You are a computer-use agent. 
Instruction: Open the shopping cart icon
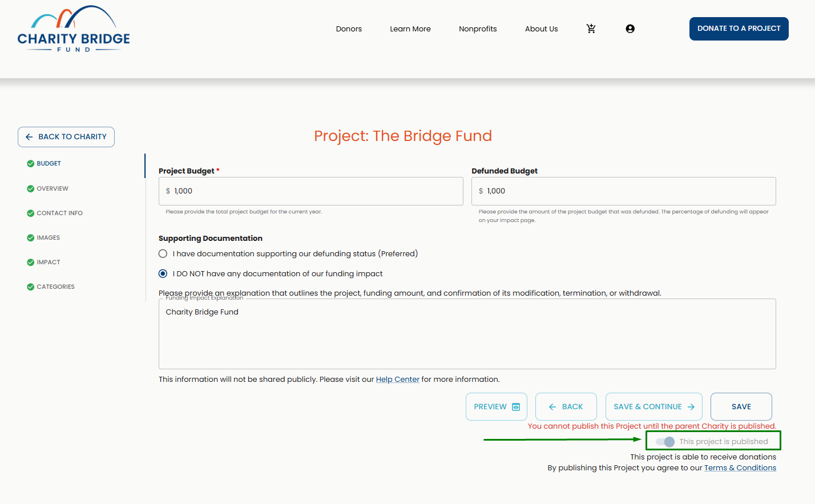tap(591, 29)
